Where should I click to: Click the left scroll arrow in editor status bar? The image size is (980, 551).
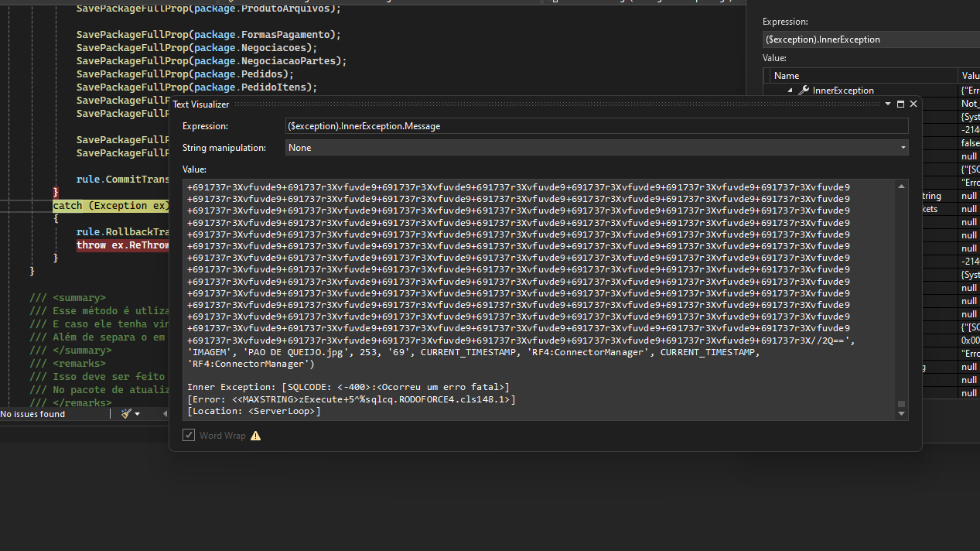click(165, 414)
